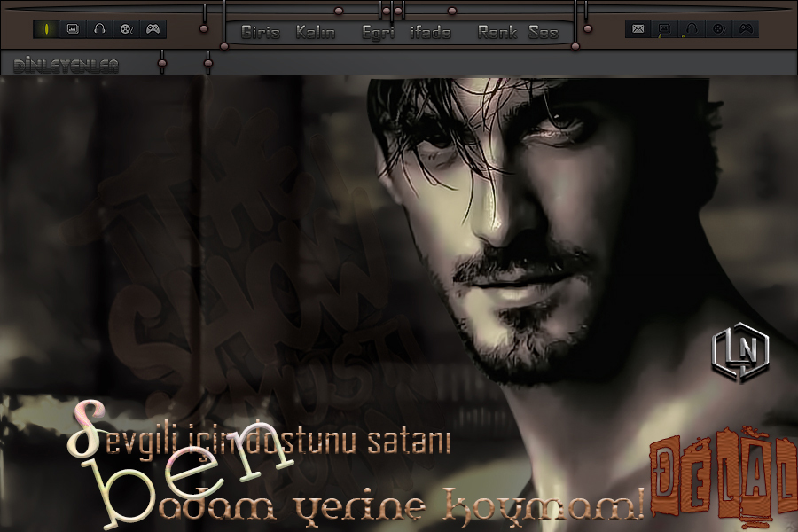Click the LN hexagon logo

739,352
